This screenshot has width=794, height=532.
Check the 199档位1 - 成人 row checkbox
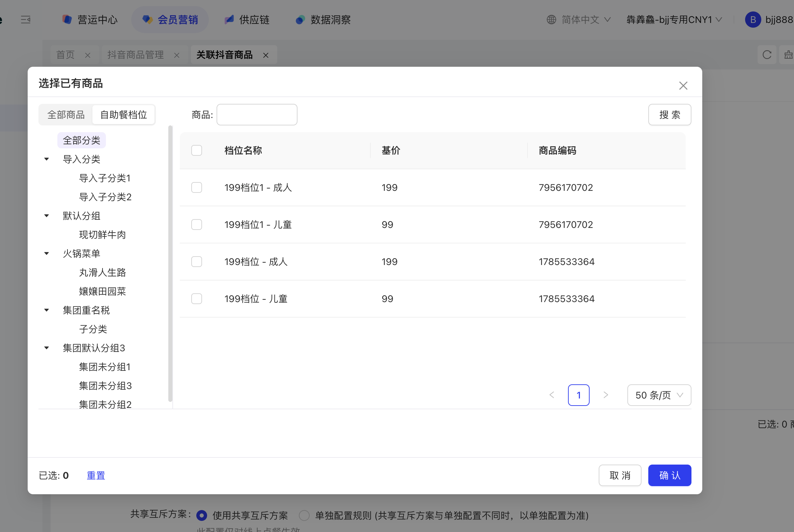pos(197,188)
